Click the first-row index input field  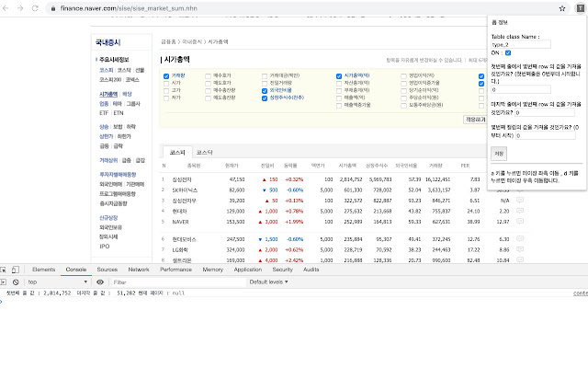pos(521,90)
